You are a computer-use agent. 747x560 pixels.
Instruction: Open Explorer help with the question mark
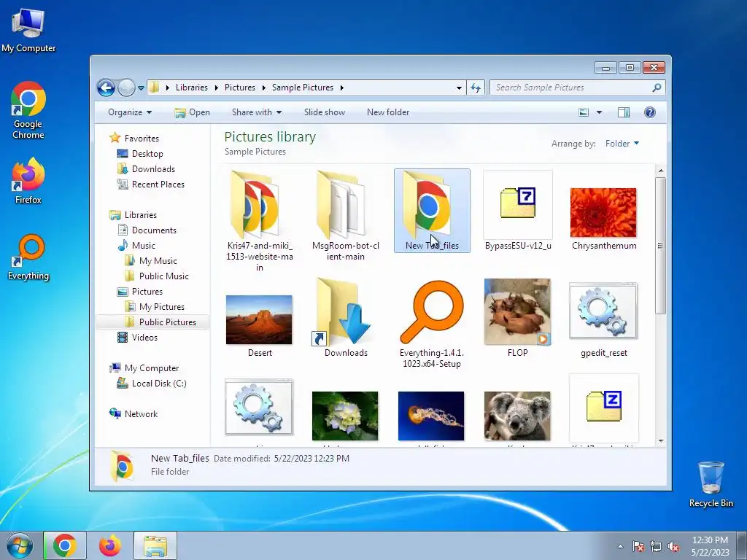click(x=650, y=112)
